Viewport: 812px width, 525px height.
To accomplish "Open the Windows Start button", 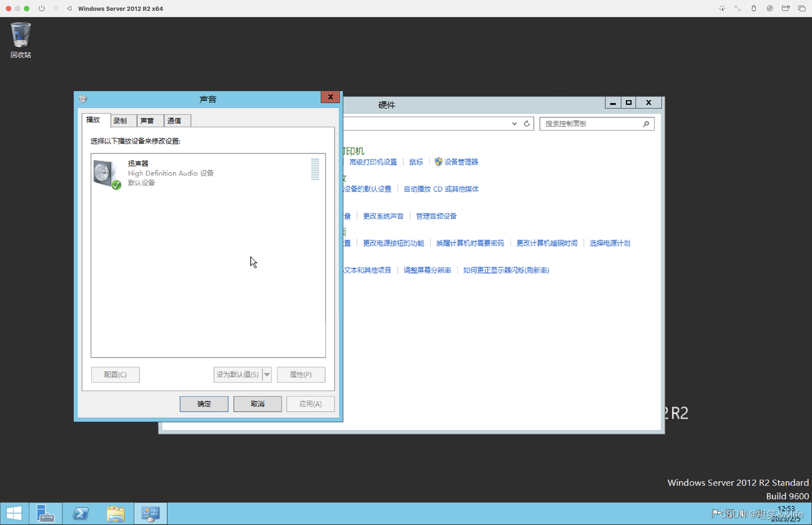I will pyautogui.click(x=14, y=514).
